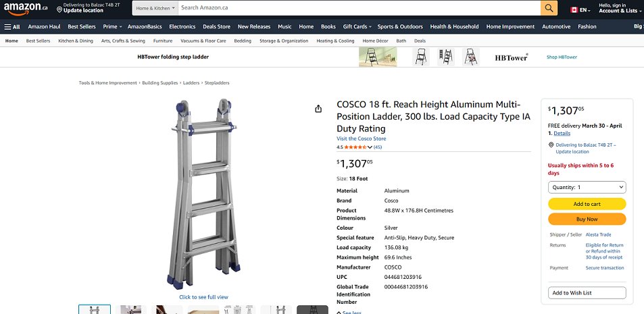Click the star rating icons
The height and width of the screenshot is (314, 644).
(355, 147)
